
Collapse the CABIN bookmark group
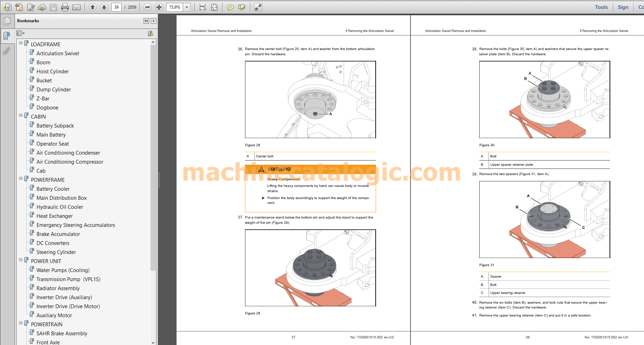point(21,115)
